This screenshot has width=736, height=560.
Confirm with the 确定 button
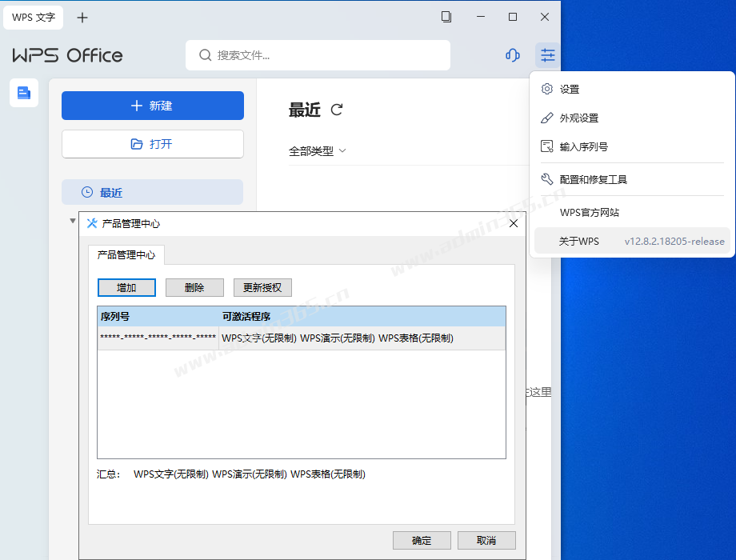tap(422, 540)
